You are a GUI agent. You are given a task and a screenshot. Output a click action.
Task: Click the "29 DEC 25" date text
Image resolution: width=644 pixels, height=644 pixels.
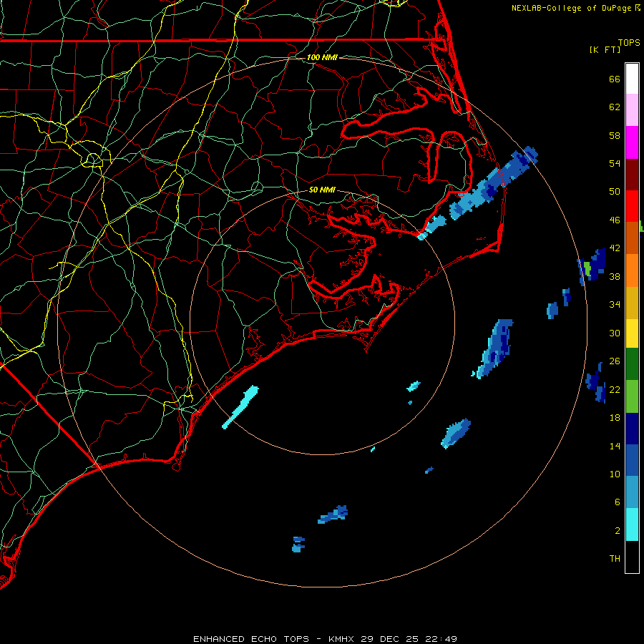coord(389,639)
